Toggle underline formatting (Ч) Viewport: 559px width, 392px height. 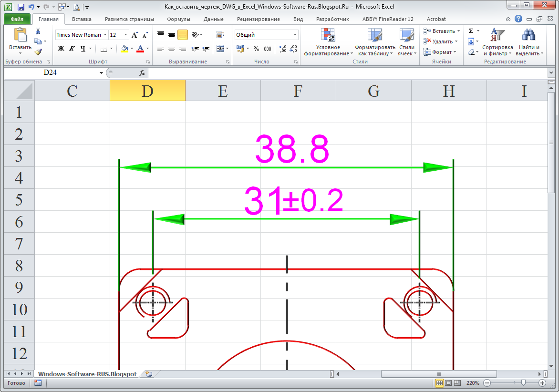pyautogui.click(x=83, y=49)
